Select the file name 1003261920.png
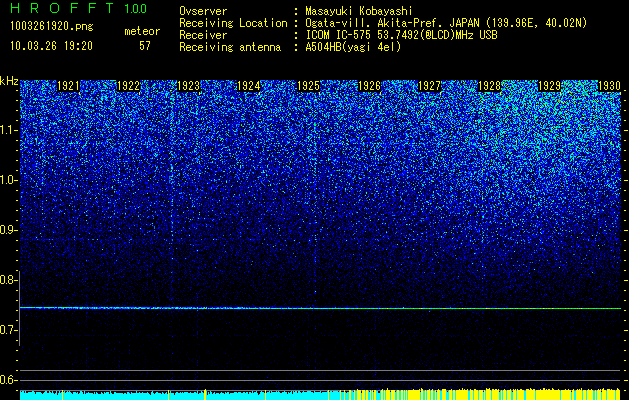The height and width of the screenshot is (400, 629). click(x=52, y=26)
